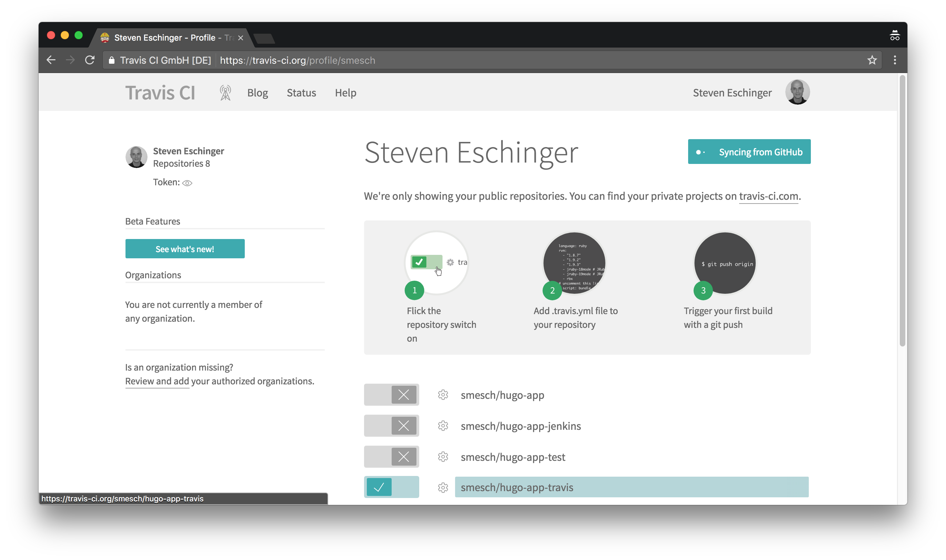Click the Status navigation tab
The width and height of the screenshot is (946, 560).
(301, 93)
